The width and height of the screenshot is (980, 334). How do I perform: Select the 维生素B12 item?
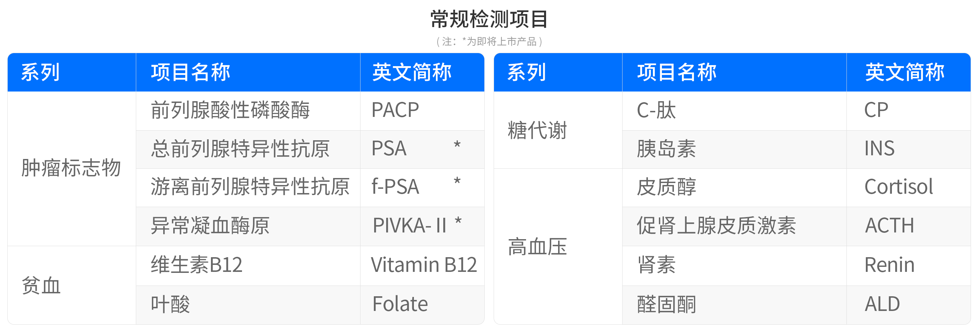click(197, 265)
